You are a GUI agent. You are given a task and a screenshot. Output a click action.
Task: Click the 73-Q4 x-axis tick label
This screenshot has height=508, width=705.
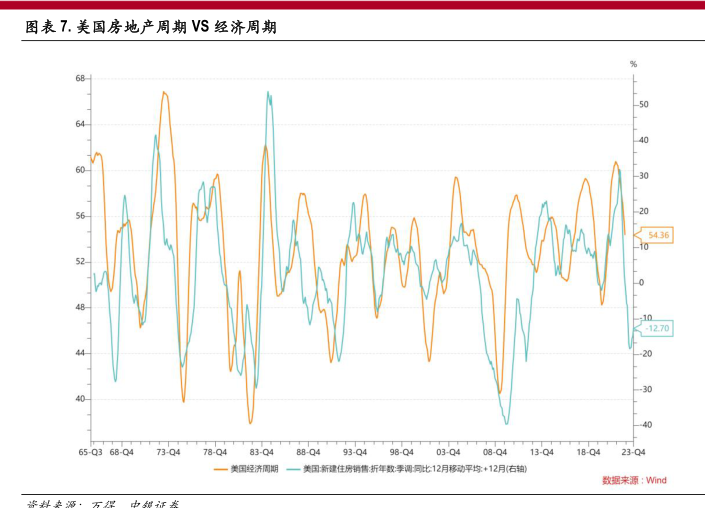click(168, 452)
